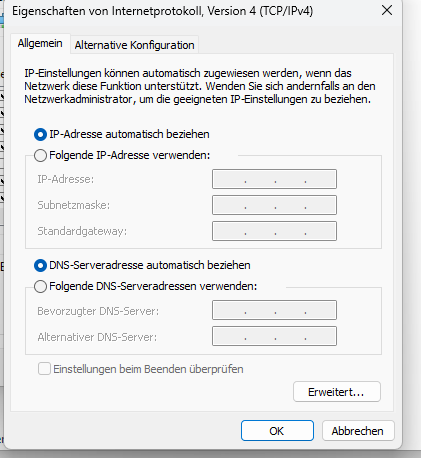Cancel with the Abbrechen button
The width and height of the screenshot is (421, 458).
point(358,431)
